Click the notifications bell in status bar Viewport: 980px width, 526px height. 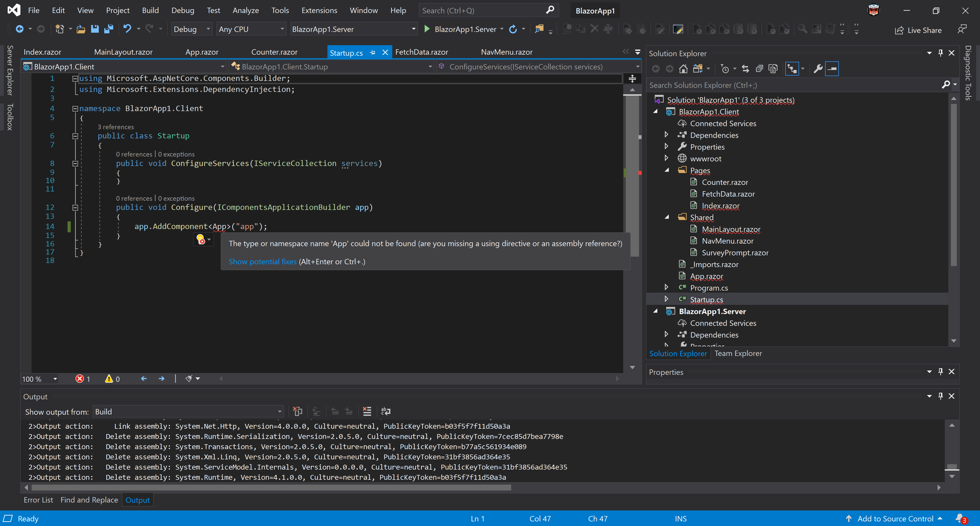pyautogui.click(x=960, y=518)
